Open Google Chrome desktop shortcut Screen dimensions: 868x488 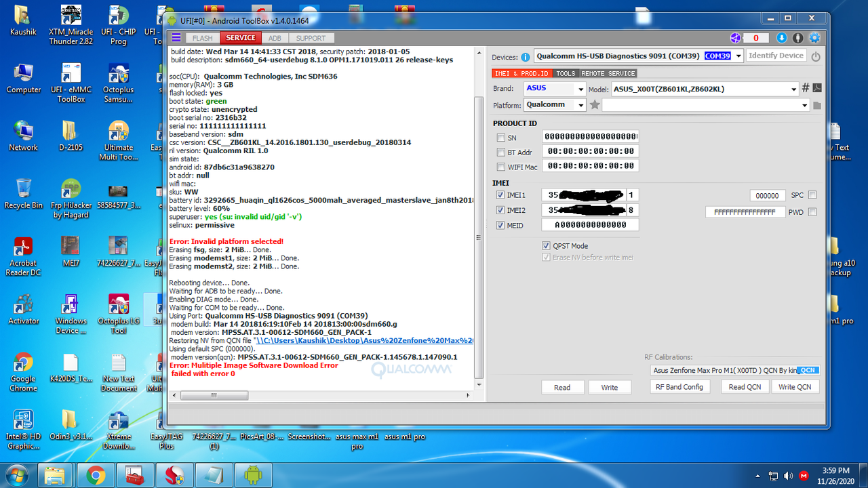[23, 371]
